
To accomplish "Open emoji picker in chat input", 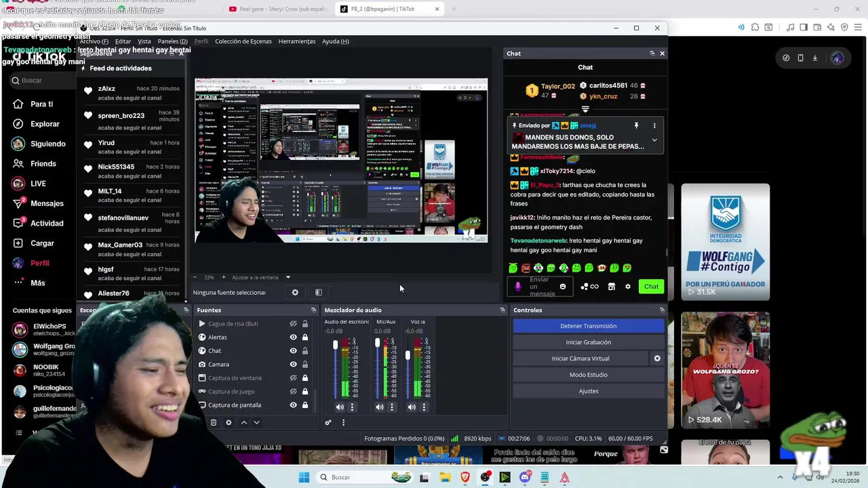I will (x=563, y=287).
